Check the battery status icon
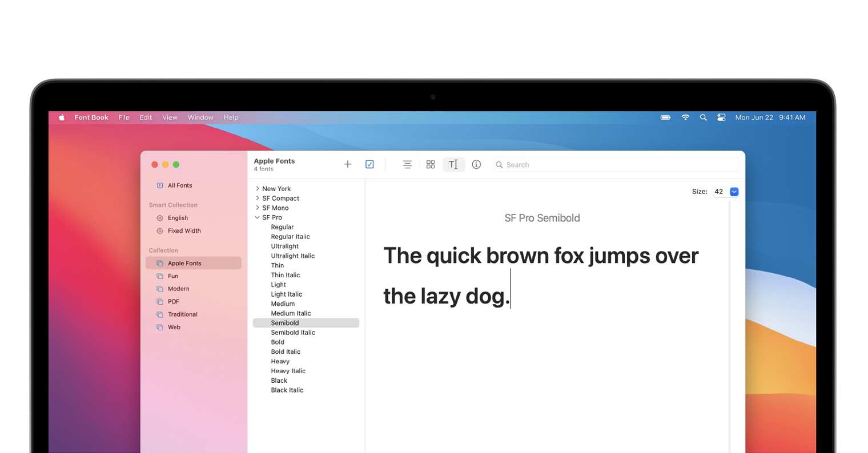868x453 pixels. (x=665, y=118)
